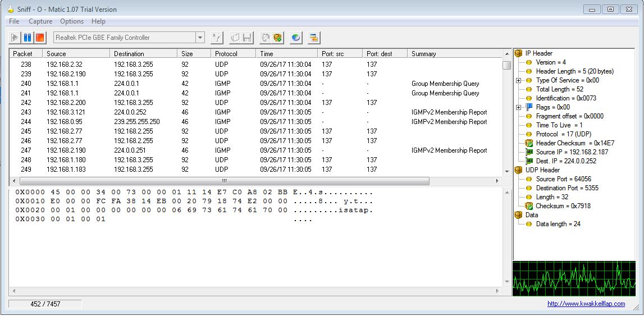Click the floppy disk save icon
The width and height of the screenshot is (644, 316).
(x=247, y=38)
